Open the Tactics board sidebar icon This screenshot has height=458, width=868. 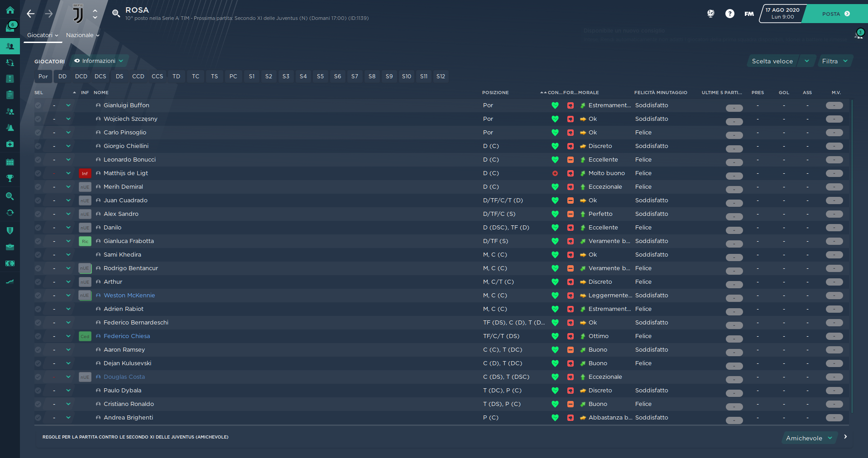(10, 79)
